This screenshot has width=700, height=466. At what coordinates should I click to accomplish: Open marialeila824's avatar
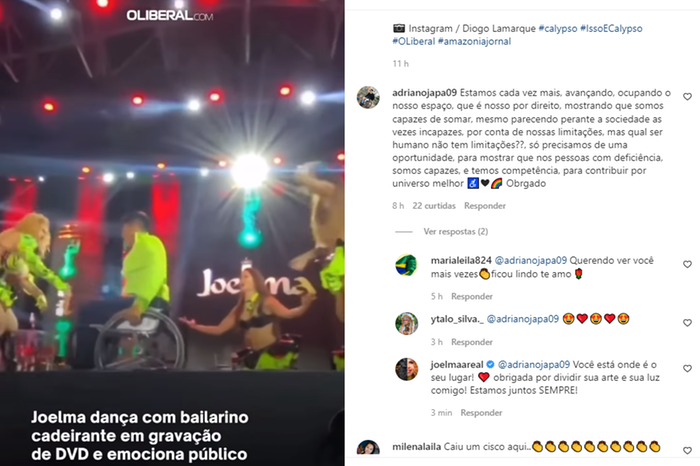pos(406,265)
